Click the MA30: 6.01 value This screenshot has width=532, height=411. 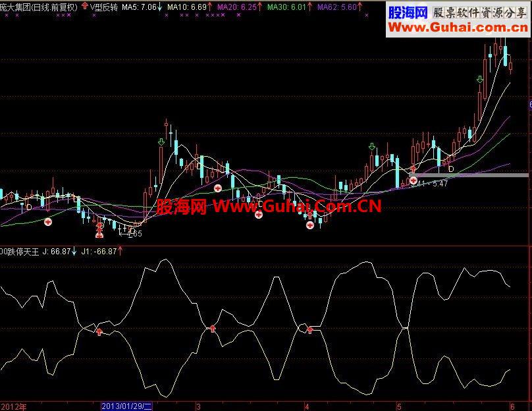click(286, 7)
